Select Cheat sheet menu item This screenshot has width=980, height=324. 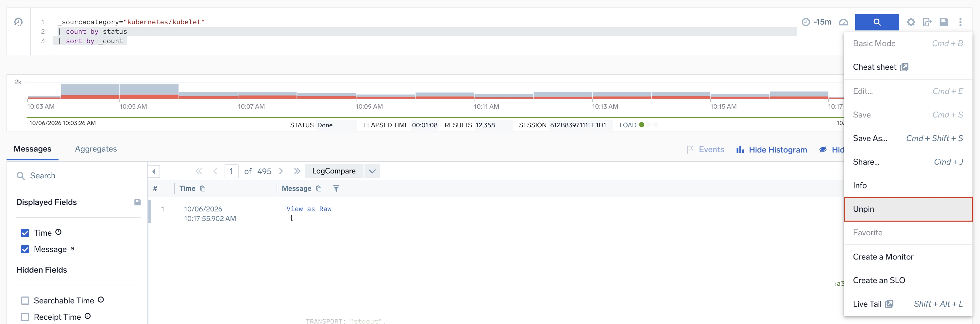pyautogui.click(x=908, y=67)
